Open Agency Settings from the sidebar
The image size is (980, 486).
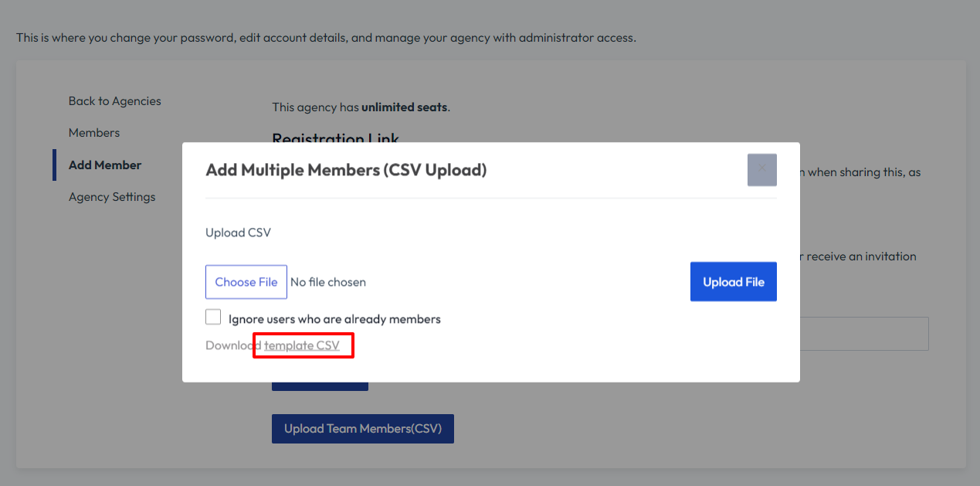click(x=112, y=196)
